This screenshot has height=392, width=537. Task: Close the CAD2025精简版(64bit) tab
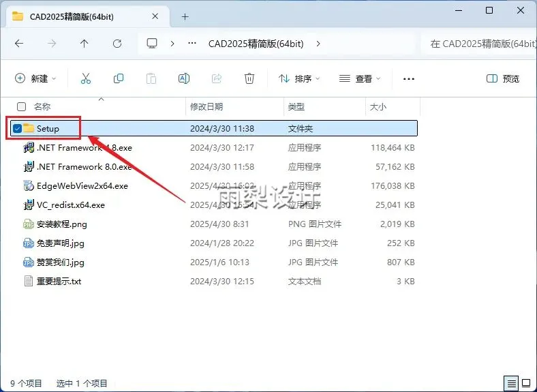pyautogui.click(x=155, y=16)
